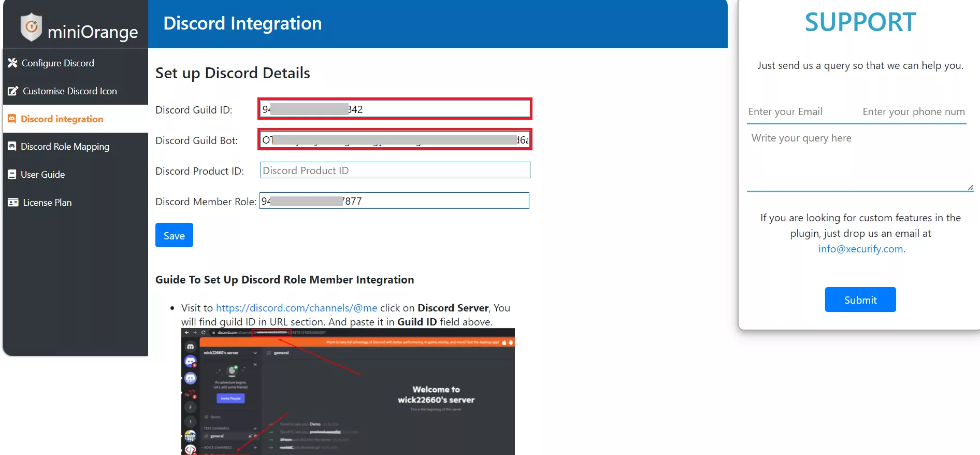980x455 pixels.
Task: Click the info@xecurify.com email link
Action: point(860,249)
